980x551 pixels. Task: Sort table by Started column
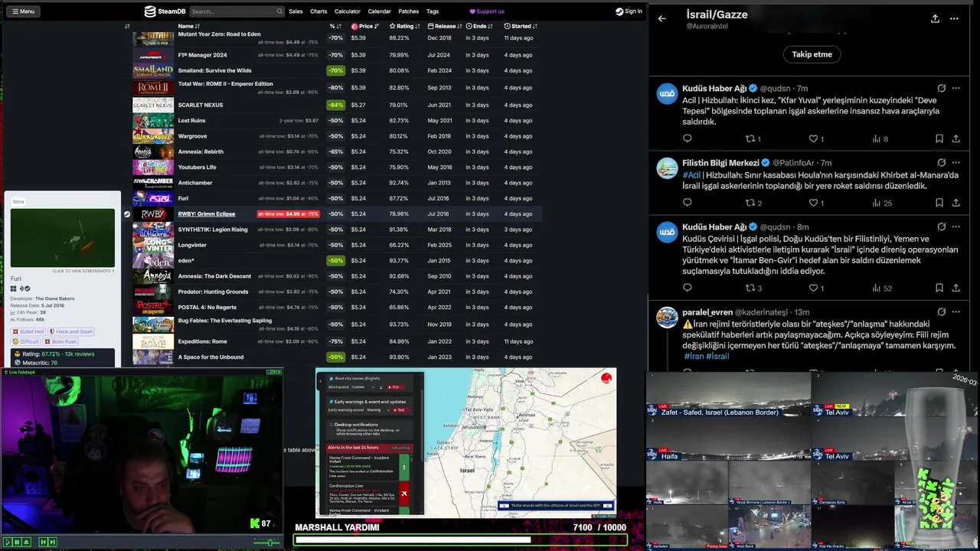coord(521,26)
